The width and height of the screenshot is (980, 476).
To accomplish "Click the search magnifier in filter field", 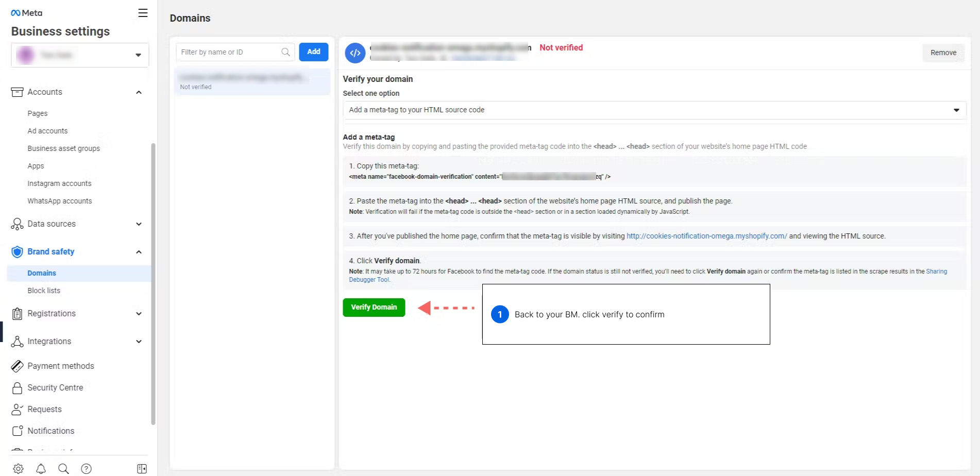I will coord(285,52).
